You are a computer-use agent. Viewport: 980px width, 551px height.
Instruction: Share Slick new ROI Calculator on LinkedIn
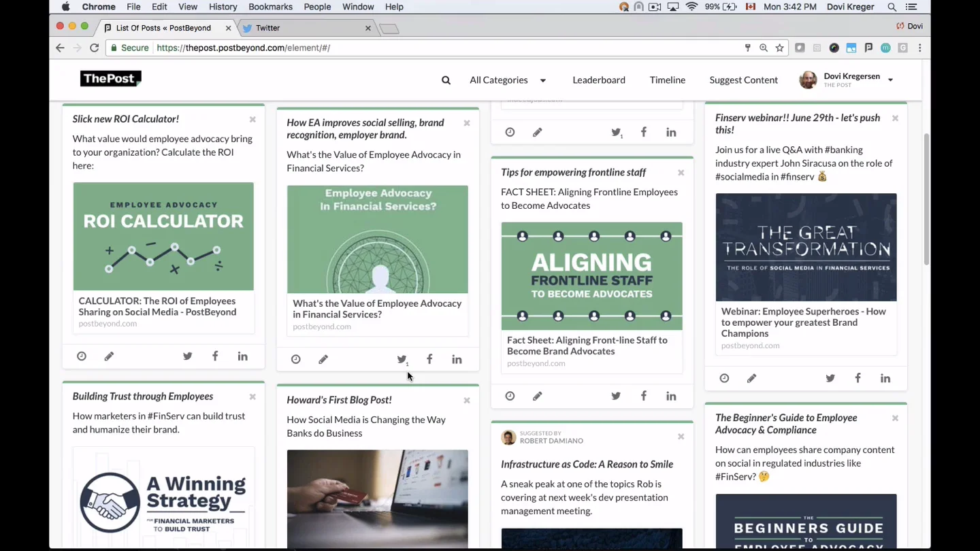click(242, 356)
